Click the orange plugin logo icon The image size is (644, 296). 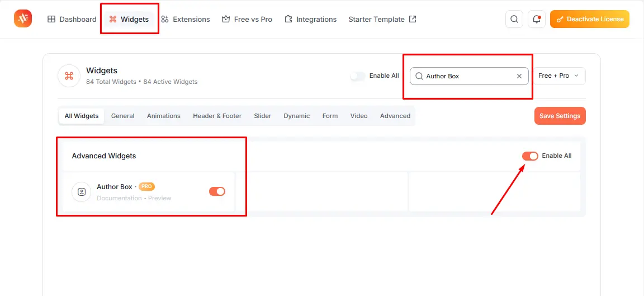point(22,19)
